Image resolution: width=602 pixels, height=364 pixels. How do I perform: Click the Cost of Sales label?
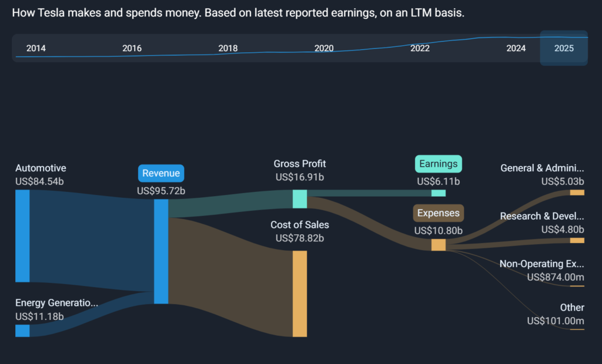click(x=299, y=225)
